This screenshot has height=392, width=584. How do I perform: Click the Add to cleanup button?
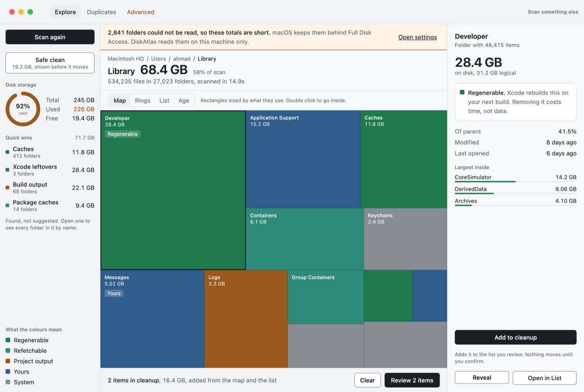click(x=516, y=337)
